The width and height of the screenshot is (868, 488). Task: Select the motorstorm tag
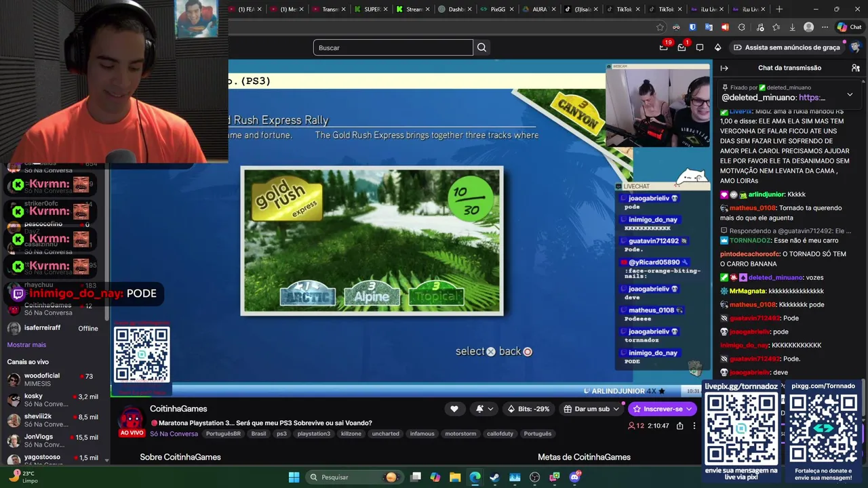(x=460, y=434)
